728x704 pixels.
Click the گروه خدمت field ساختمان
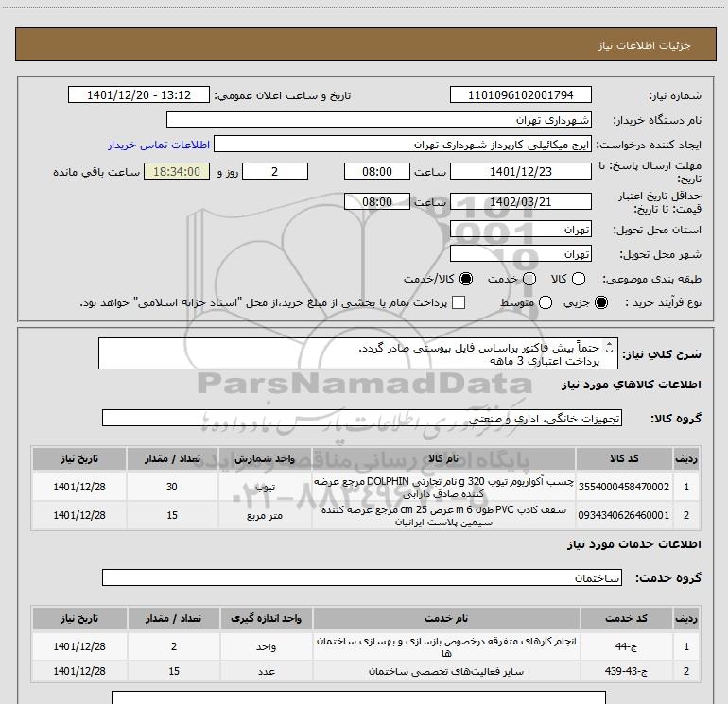pyautogui.click(x=362, y=577)
